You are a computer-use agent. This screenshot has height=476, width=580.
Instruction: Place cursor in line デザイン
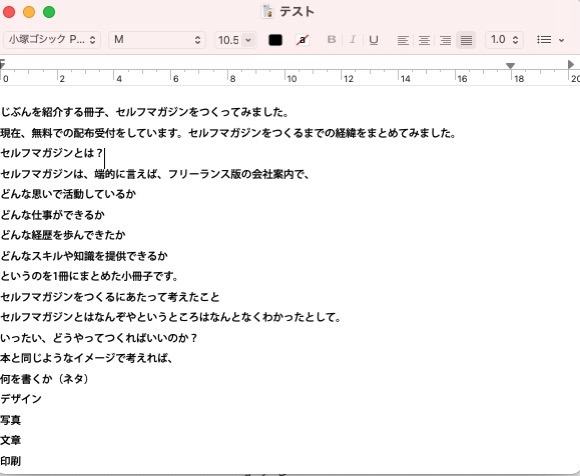coord(21,399)
